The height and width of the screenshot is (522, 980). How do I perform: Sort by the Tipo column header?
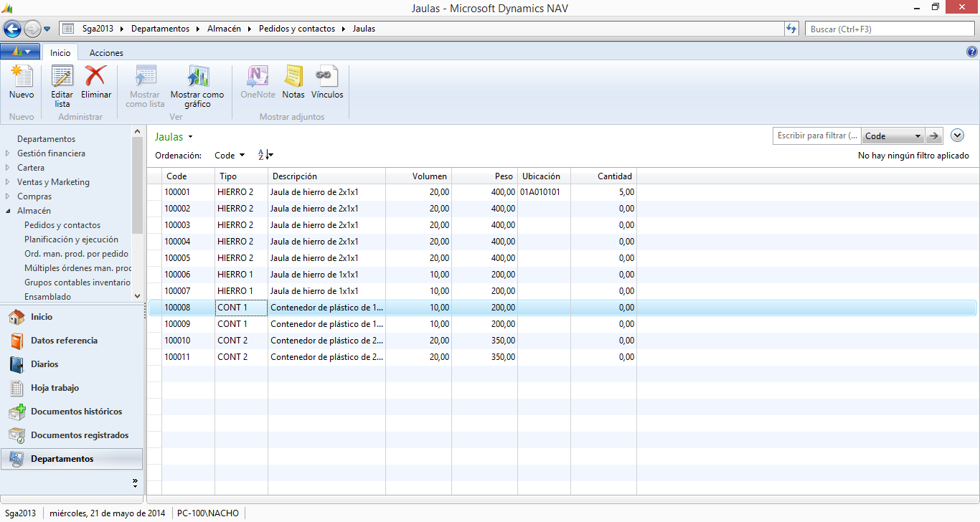tap(241, 176)
